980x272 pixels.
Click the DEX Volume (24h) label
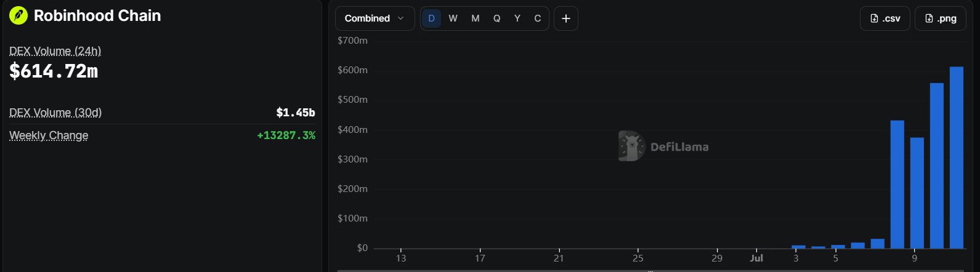point(55,51)
